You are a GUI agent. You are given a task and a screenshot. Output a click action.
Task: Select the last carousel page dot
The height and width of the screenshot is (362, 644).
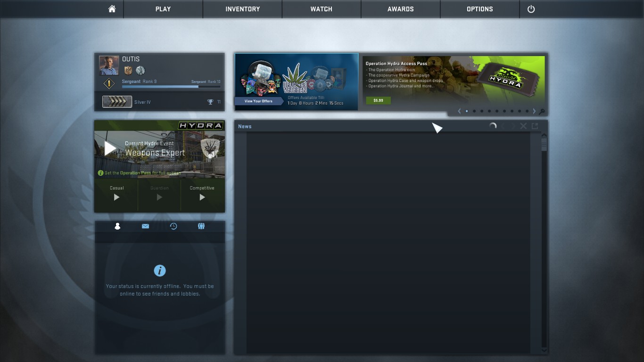coord(527,111)
